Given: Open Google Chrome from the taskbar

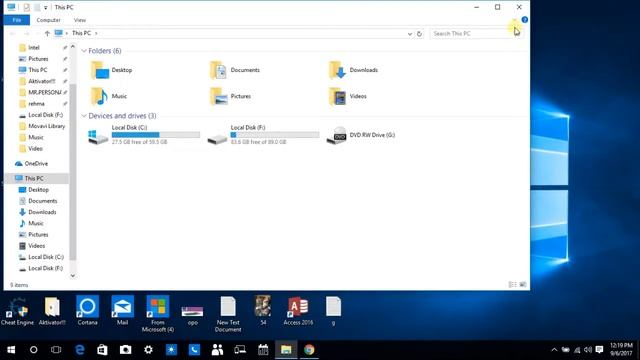Looking at the screenshot, I should [x=309, y=350].
